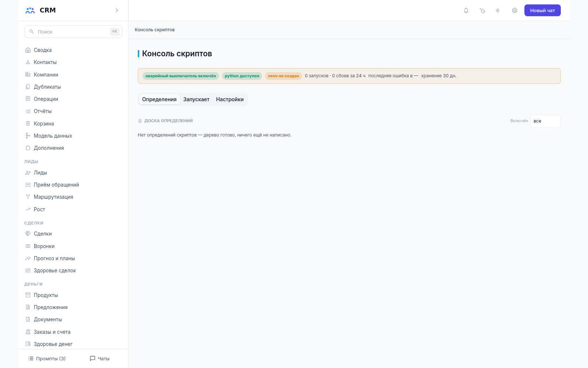Collapse sidebar with chevron next to CRM
The height and width of the screenshot is (368, 588).
pyautogui.click(x=117, y=10)
